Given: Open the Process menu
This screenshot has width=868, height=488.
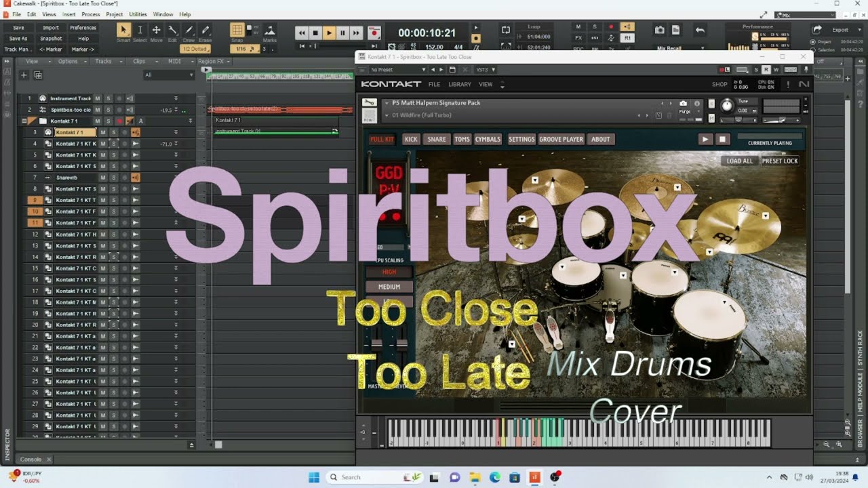Looking at the screenshot, I should (91, 14).
